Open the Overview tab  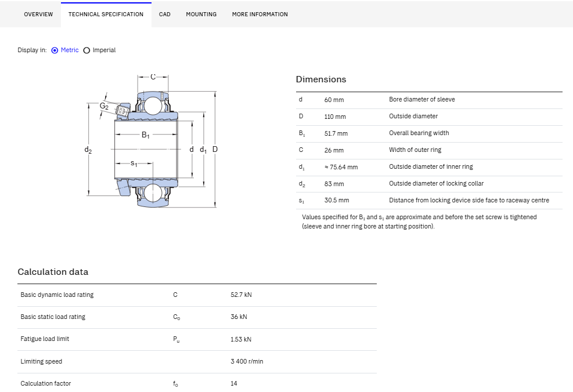(x=38, y=14)
